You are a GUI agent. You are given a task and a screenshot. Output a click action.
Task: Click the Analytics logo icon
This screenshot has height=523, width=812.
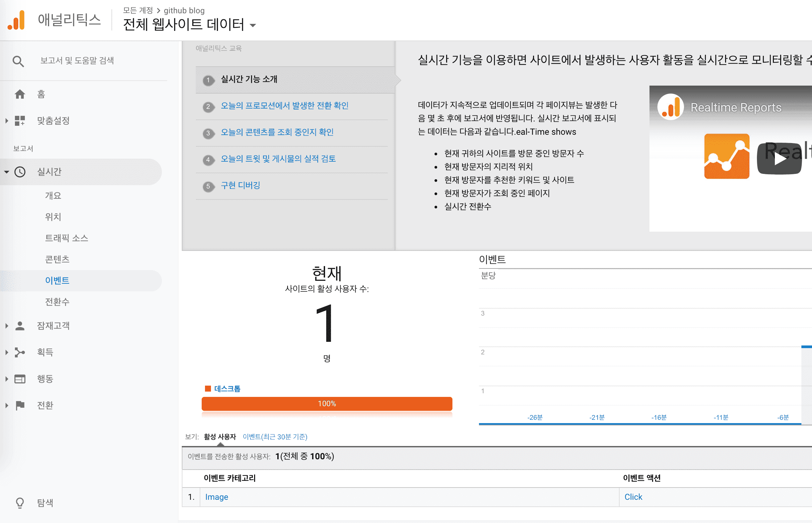coord(16,20)
